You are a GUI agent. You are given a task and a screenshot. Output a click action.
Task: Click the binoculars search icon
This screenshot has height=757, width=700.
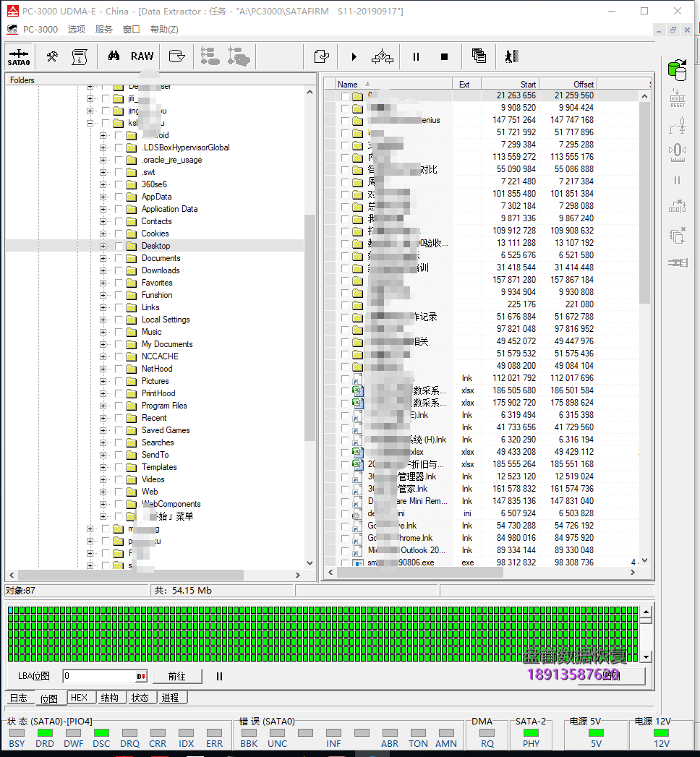pos(114,56)
